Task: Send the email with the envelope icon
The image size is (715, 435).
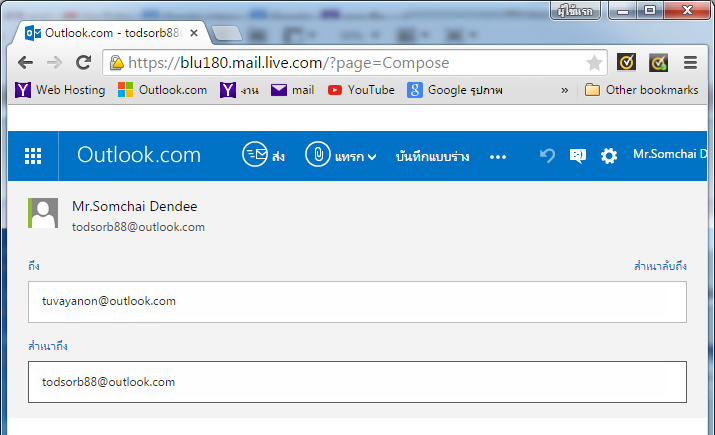Action: pyautogui.click(x=255, y=156)
